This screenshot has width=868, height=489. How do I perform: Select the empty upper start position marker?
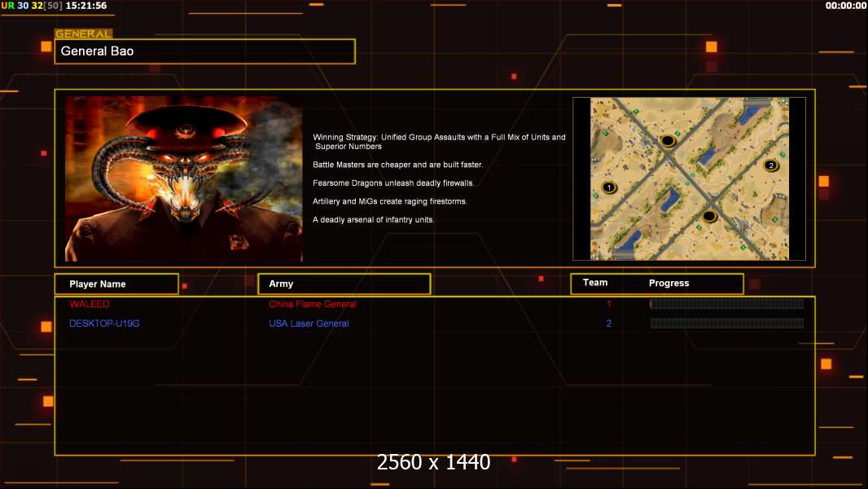tap(668, 140)
